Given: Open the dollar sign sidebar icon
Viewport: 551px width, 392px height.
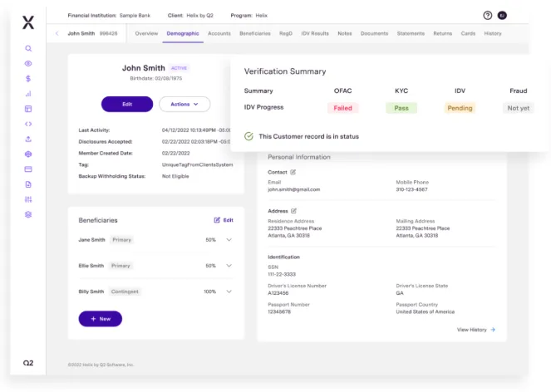Looking at the screenshot, I should coord(28,78).
